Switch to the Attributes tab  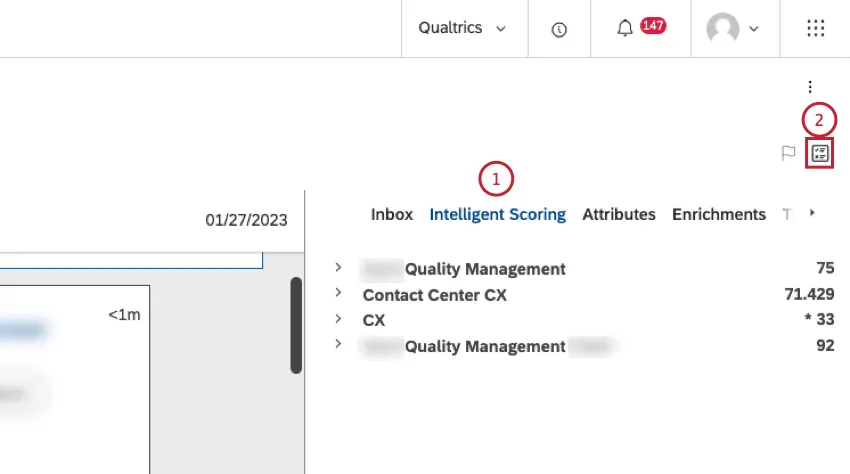pyautogui.click(x=619, y=214)
